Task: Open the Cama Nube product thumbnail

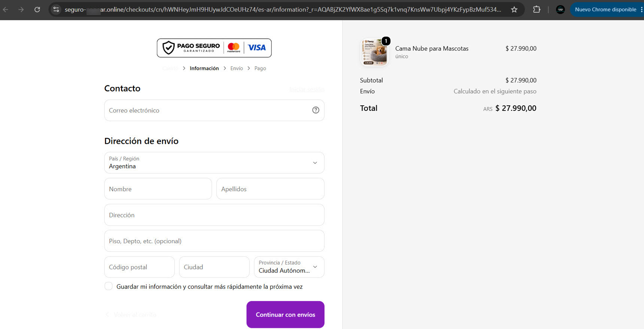Action: coord(374,52)
